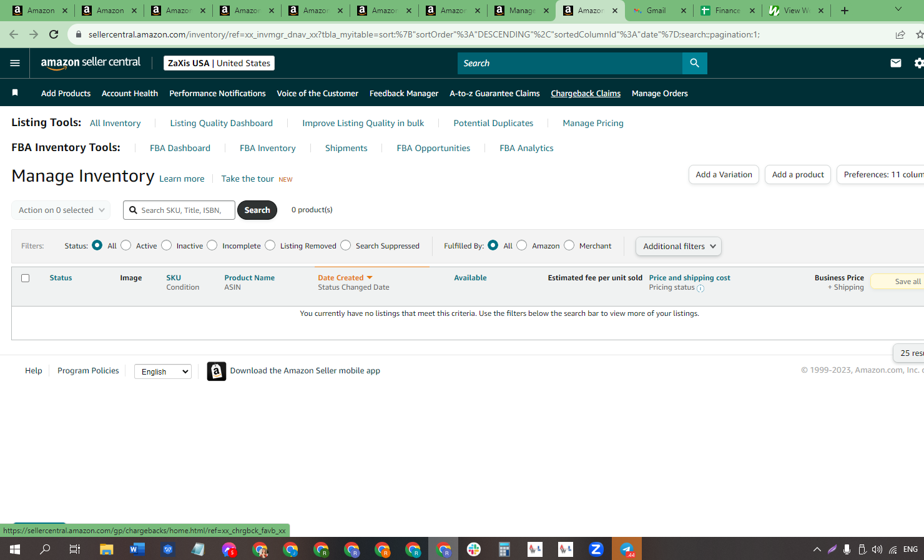Open the 'ZaXis USA | United States' account switcher
The height and width of the screenshot is (560, 924).
[x=219, y=63]
